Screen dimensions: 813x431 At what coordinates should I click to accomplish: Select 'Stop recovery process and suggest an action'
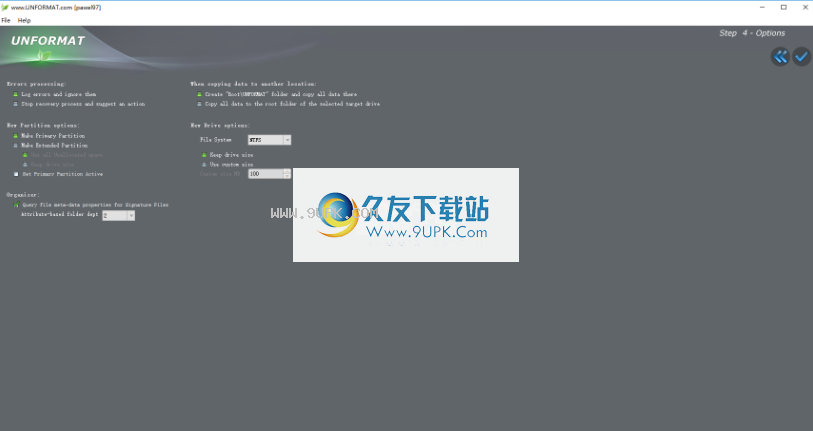79,104
